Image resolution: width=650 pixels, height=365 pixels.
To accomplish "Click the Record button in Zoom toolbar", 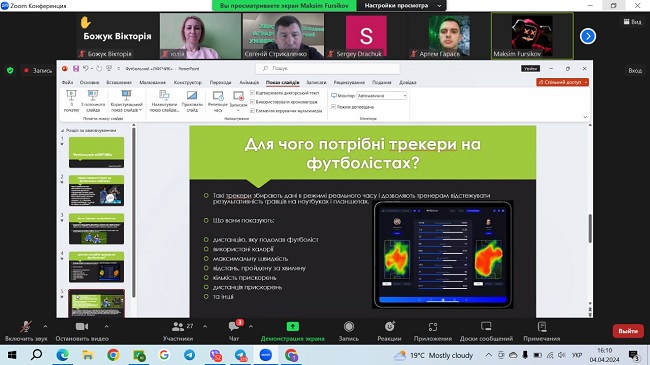I will point(349,331).
